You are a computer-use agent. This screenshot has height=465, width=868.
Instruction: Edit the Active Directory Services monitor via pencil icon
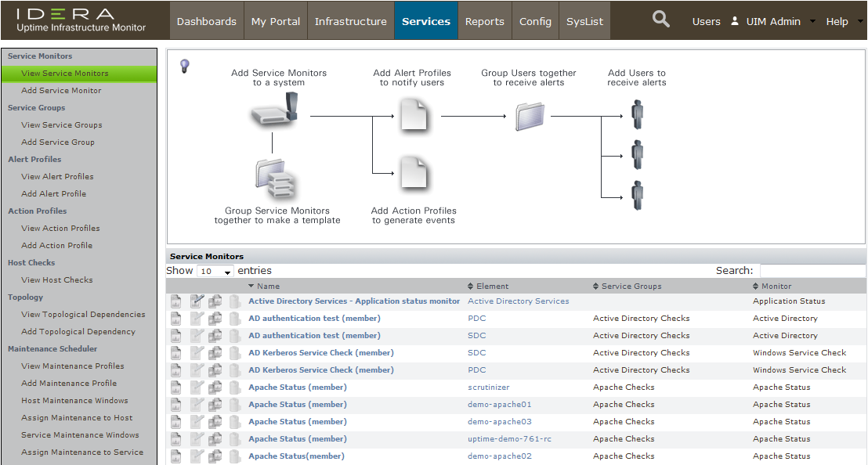coord(197,301)
